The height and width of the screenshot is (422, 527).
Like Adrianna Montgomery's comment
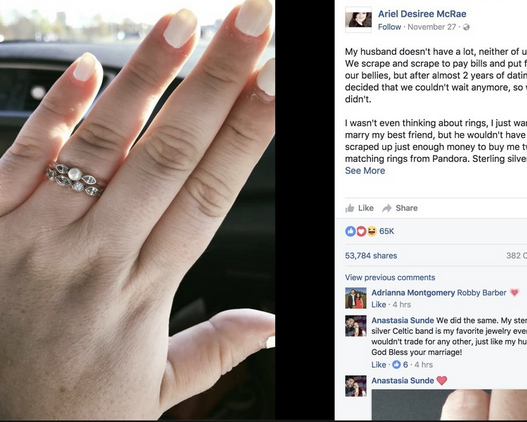click(378, 305)
